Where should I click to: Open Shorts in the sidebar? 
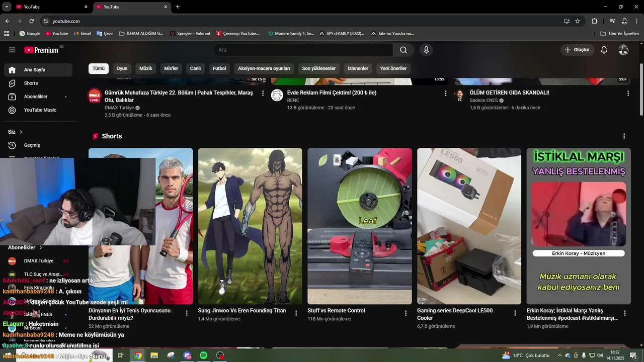click(38, 83)
